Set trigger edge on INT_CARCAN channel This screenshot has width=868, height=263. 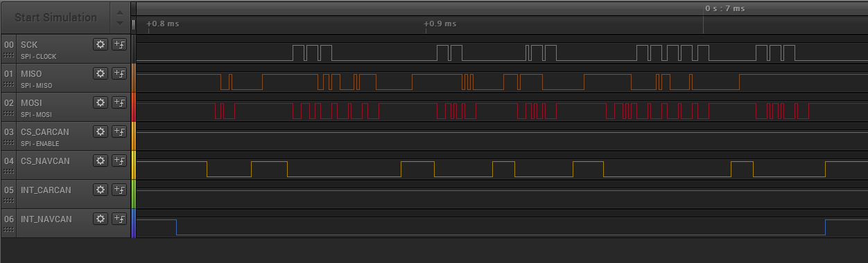(x=119, y=190)
